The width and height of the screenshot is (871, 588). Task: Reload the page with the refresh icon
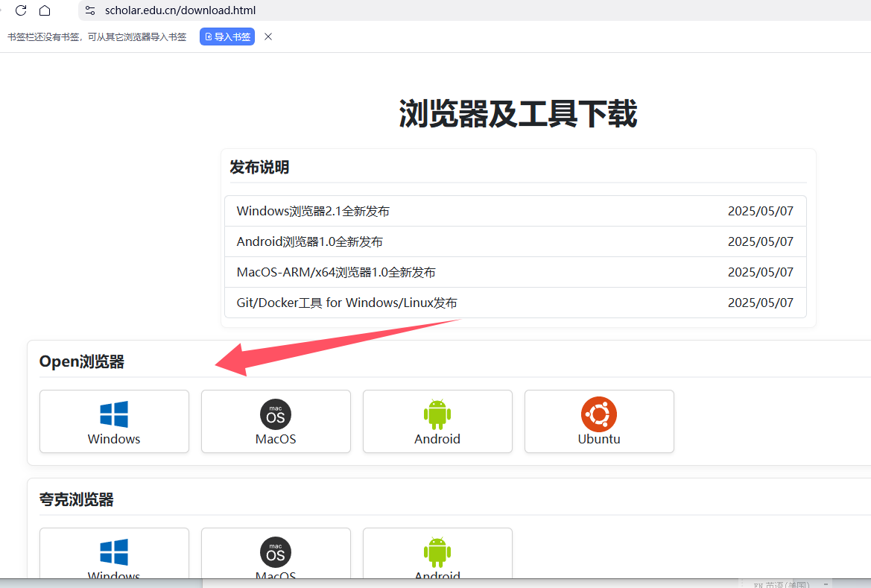point(21,10)
